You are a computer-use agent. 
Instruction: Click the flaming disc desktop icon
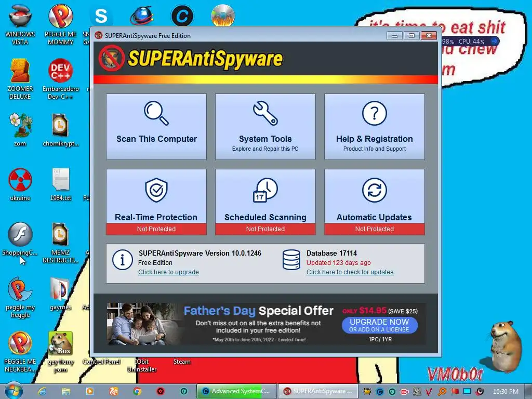[x=222, y=16]
